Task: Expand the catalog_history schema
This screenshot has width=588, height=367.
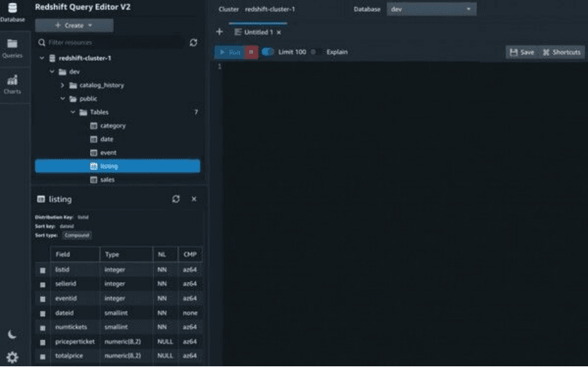Action: pos(62,85)
